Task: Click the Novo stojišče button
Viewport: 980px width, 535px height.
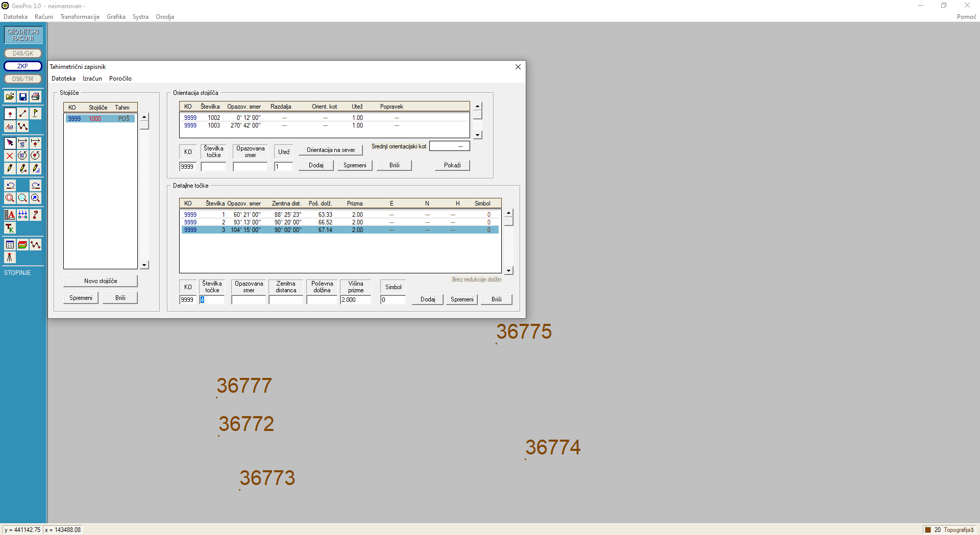Action: click(101, 281)
